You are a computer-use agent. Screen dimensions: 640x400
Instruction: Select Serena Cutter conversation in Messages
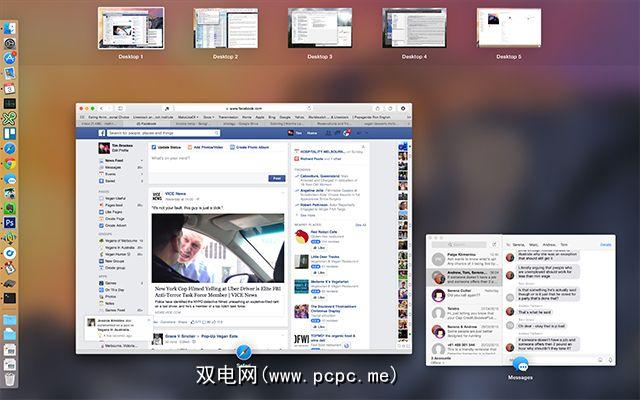click(x=464, y=294)
